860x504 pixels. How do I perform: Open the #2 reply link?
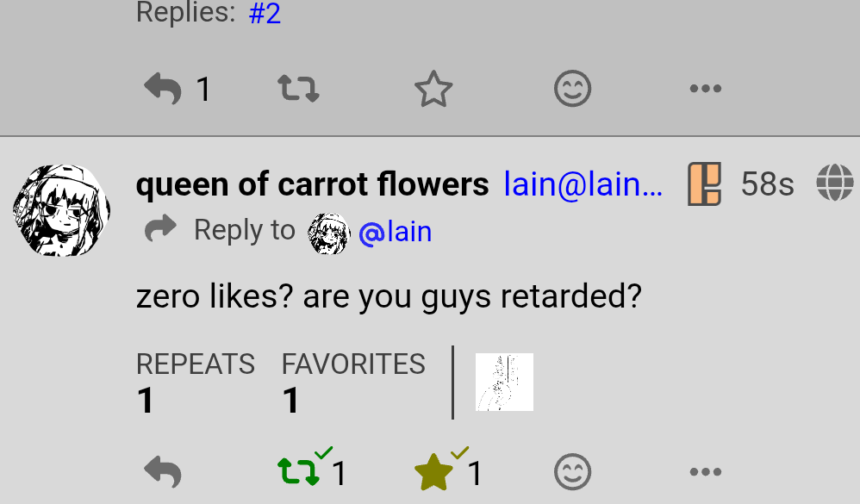coord(265,13)
